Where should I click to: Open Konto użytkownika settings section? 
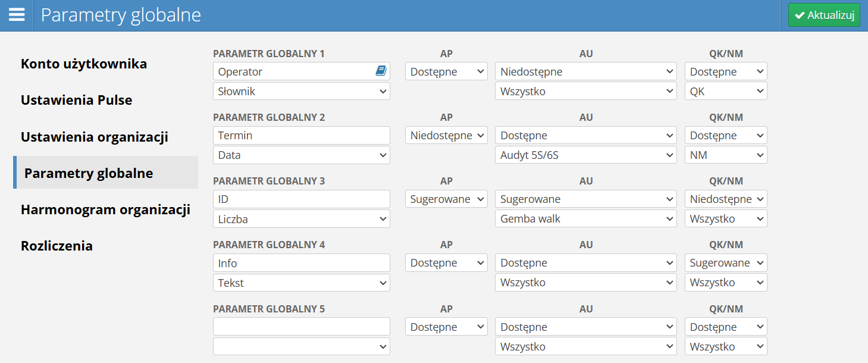pyautogui.click(x=84, y=64)
